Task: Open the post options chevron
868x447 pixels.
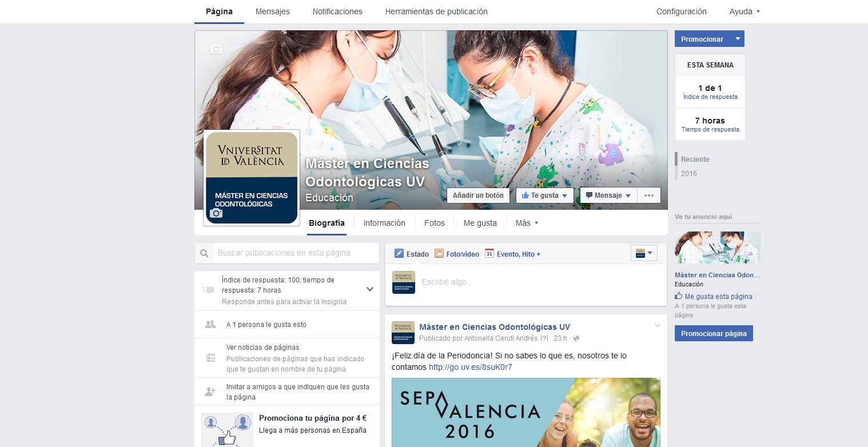Action: click(658, 326)
